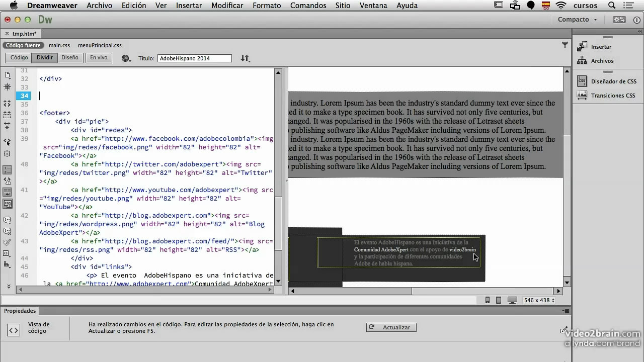Image resolution: width=644 pixels, height=362 pixels.
Task: Select the Dividir split view
Action: (x=45, y=58)
